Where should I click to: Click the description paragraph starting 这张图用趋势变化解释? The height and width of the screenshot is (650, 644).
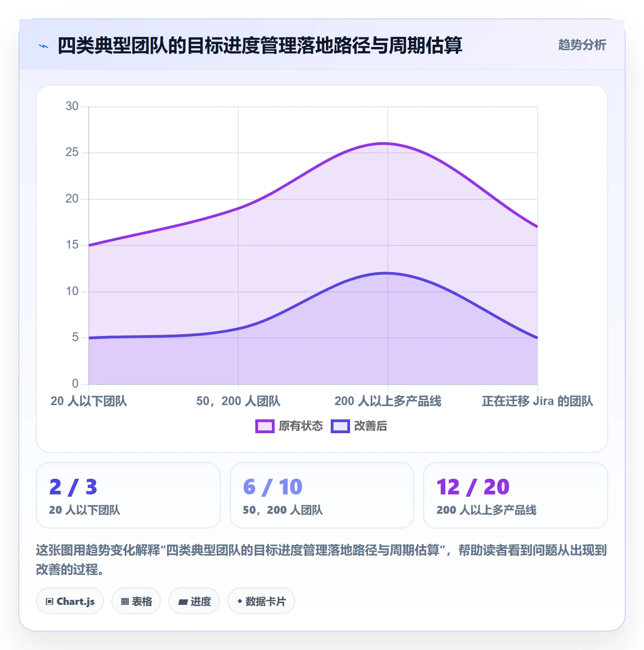(322, 560)
